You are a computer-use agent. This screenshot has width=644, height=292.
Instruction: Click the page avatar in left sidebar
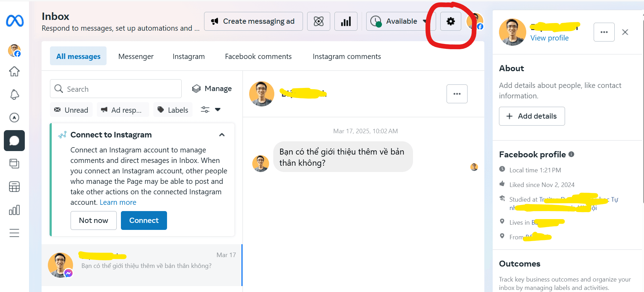pyautogui.click(x=14, y=51)
